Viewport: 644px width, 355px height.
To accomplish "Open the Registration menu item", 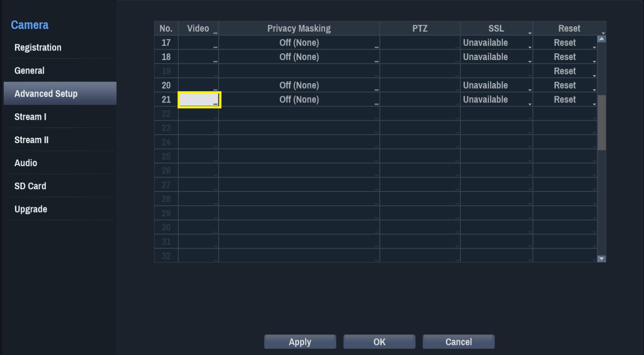I will (60, 47).
